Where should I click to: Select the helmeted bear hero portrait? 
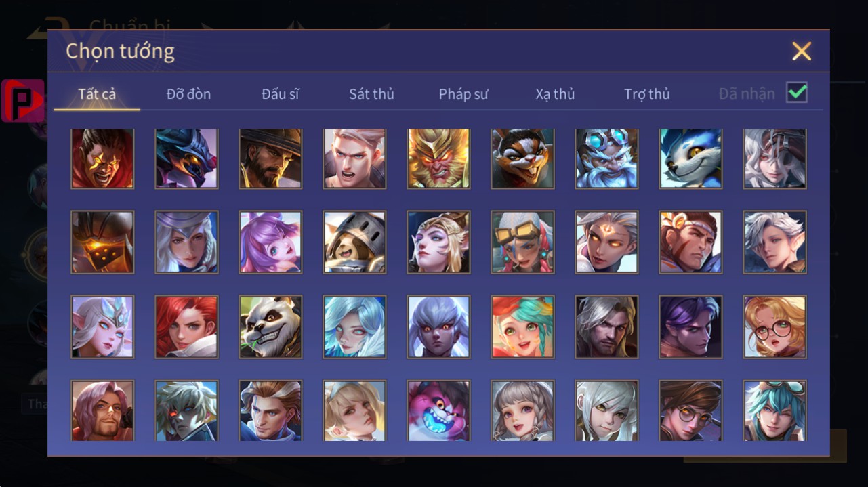354,242
